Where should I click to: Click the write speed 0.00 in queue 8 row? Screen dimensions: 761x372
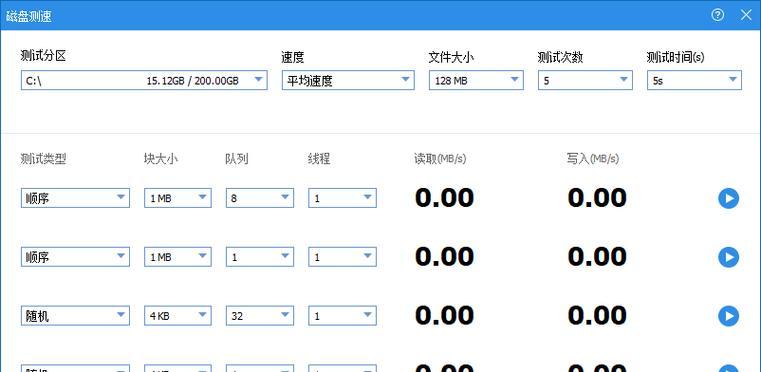597,198
